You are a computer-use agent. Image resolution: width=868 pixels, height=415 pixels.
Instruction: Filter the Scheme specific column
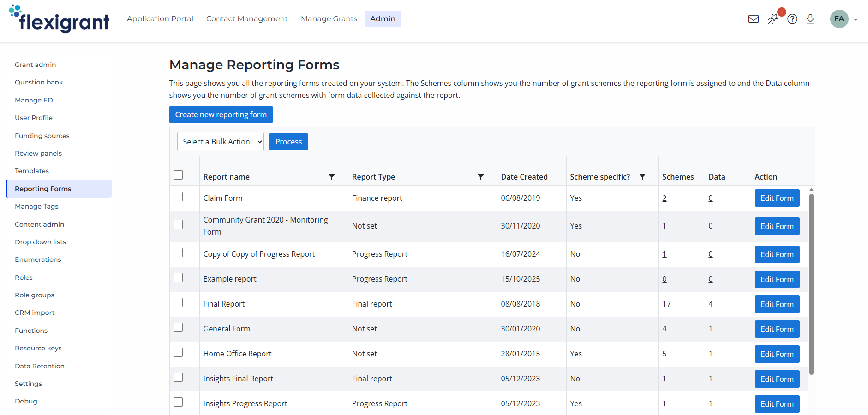(x=642, y=177)
